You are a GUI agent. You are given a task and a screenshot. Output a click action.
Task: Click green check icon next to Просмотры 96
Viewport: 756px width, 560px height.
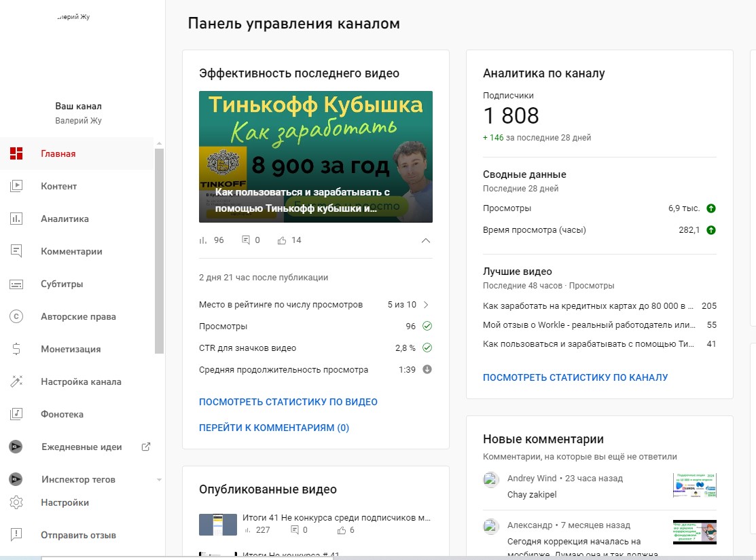[427, 326]
